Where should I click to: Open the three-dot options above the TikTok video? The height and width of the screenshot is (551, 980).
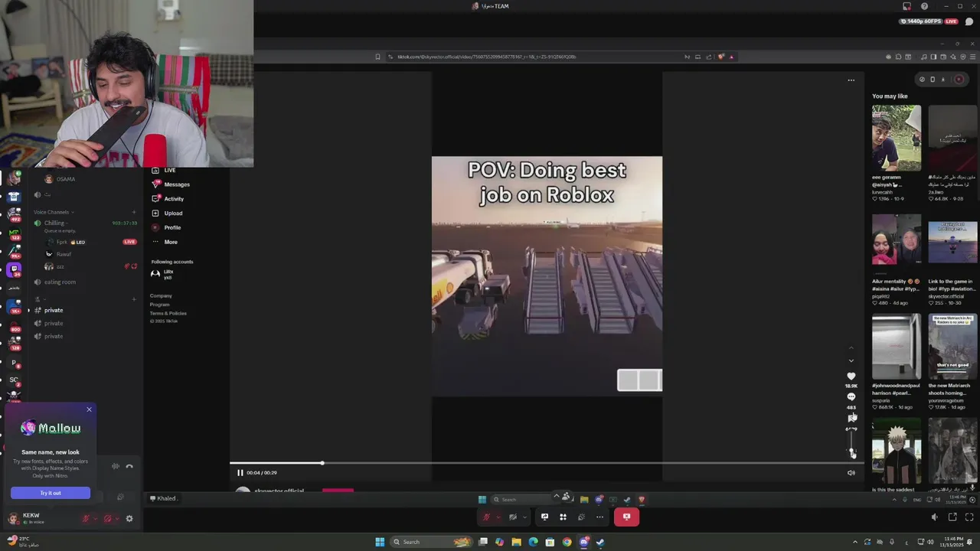851,80
